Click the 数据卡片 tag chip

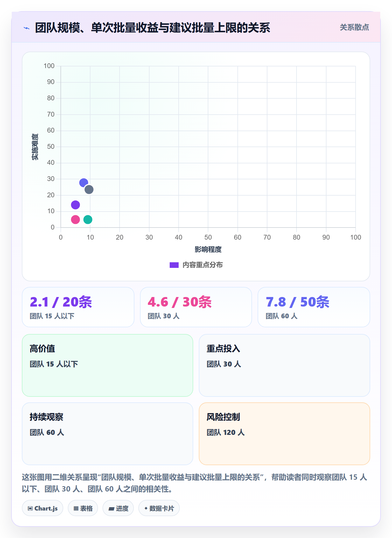pos(159,508)
